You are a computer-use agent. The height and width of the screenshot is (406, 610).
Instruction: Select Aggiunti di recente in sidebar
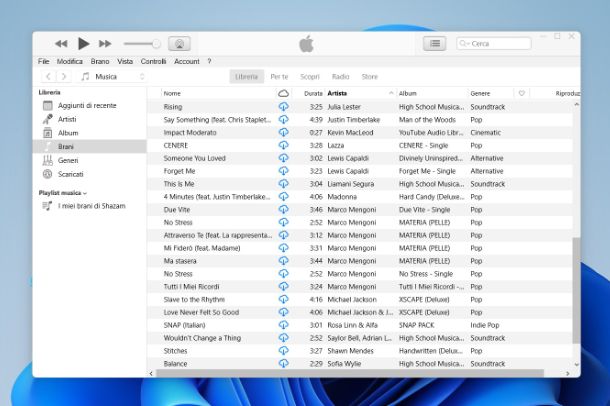[89, 105]
